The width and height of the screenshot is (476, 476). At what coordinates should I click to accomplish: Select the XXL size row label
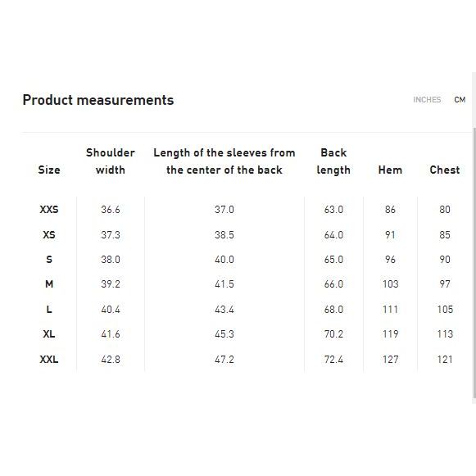click(49, 360)
